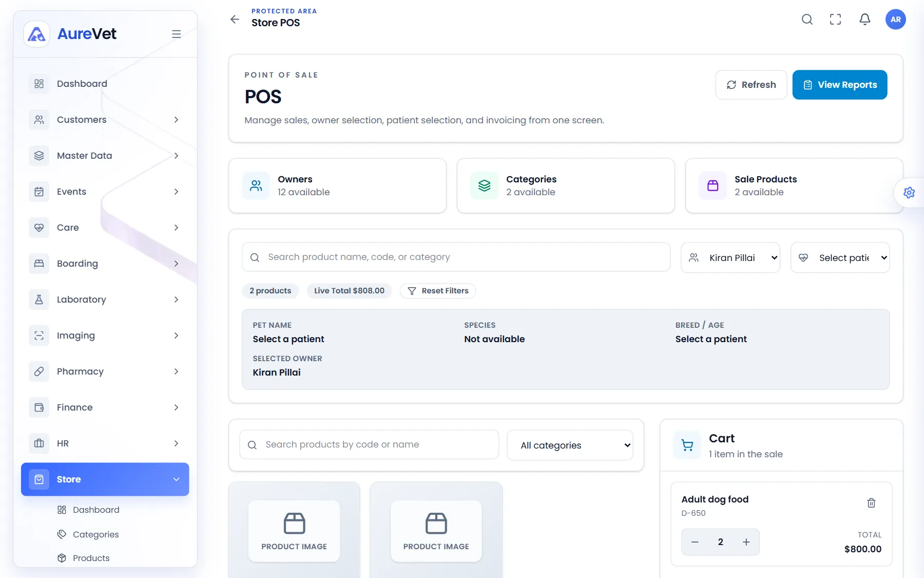Open the Select patient dropdown
The height and width of the screenshot is (578, 924).
pos(840,257)
